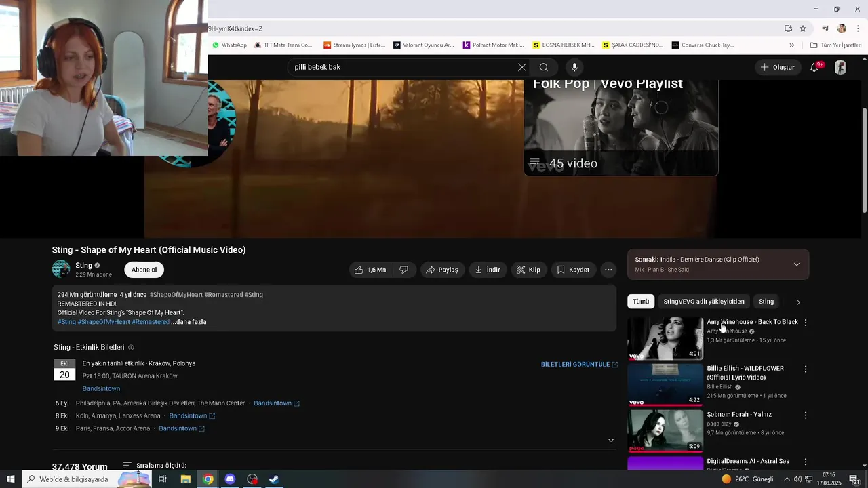Screen dimensions: 868x488
Task: Open Tüm Yer İşaretleri folder
Action: click(835, 45)
